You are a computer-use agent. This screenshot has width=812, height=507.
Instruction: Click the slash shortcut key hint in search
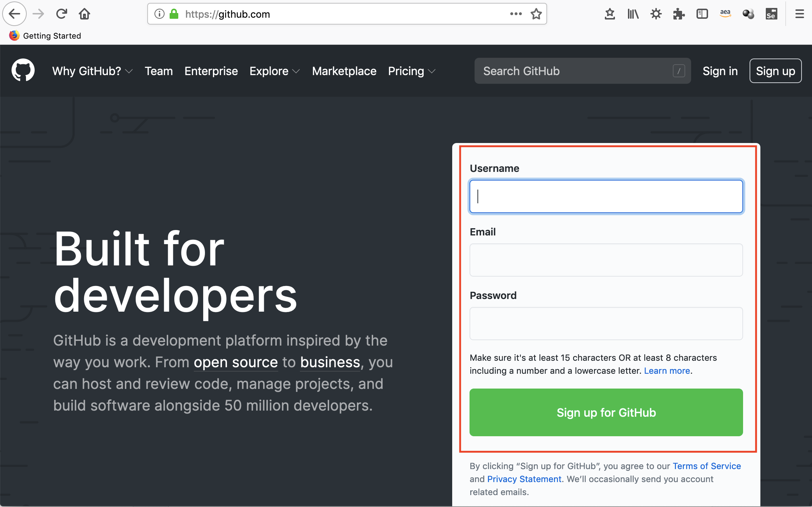click(678, 71)
